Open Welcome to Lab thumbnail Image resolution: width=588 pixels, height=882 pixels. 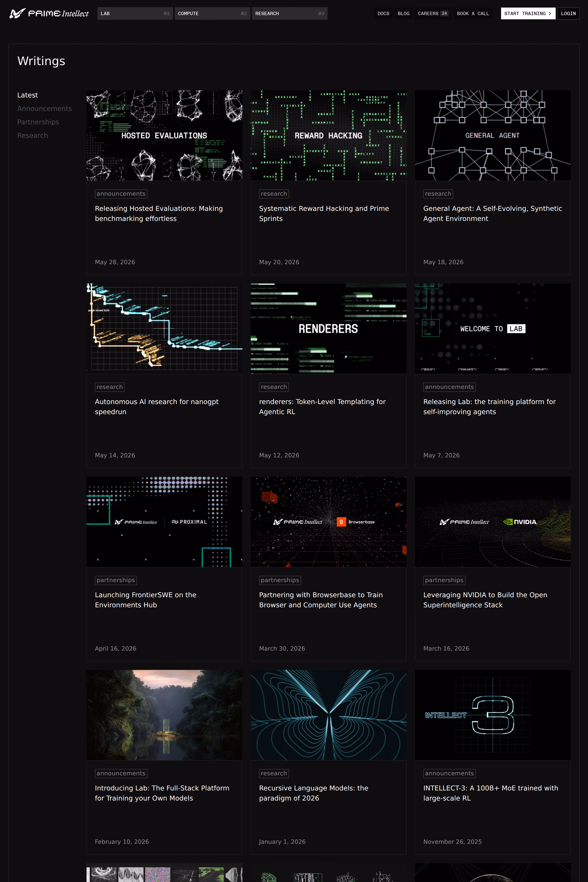click(x=493, y=328)
